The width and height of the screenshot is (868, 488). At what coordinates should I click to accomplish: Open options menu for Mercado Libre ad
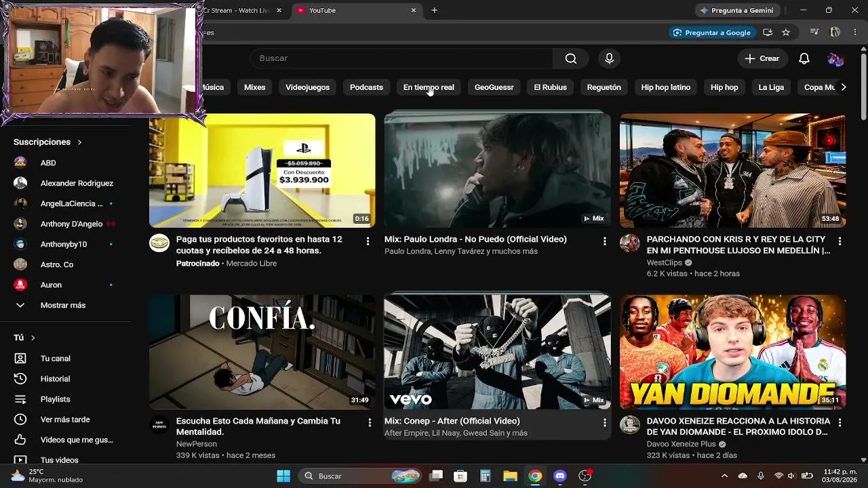[368, 241]
